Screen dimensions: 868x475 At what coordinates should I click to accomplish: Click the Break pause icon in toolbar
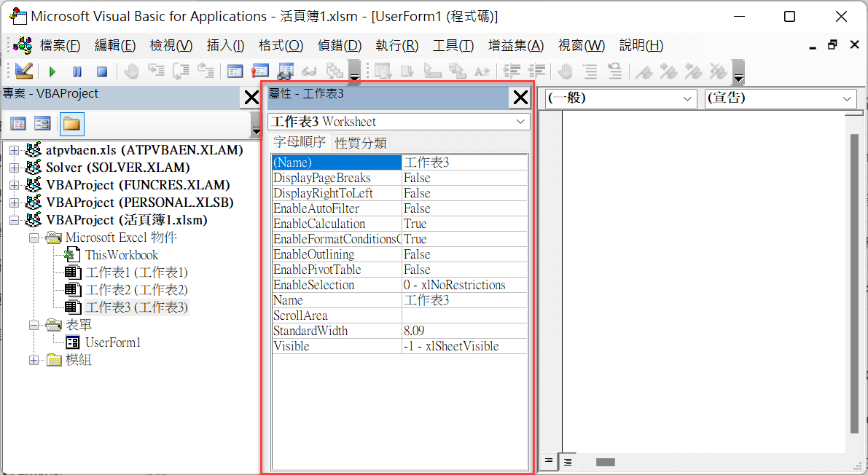click(x=77, y=71)
